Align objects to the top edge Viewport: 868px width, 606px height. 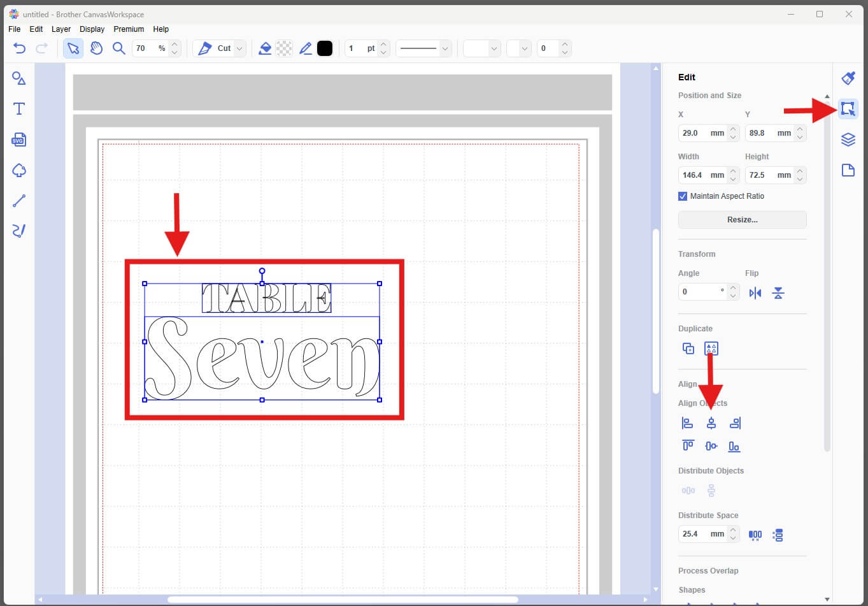(688, 446)
